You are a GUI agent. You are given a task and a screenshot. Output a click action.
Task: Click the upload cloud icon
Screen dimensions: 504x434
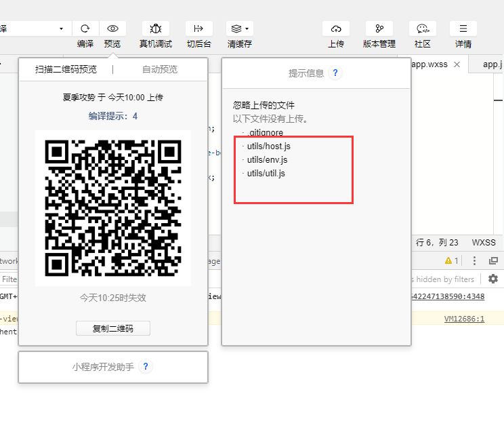(336, 28)
